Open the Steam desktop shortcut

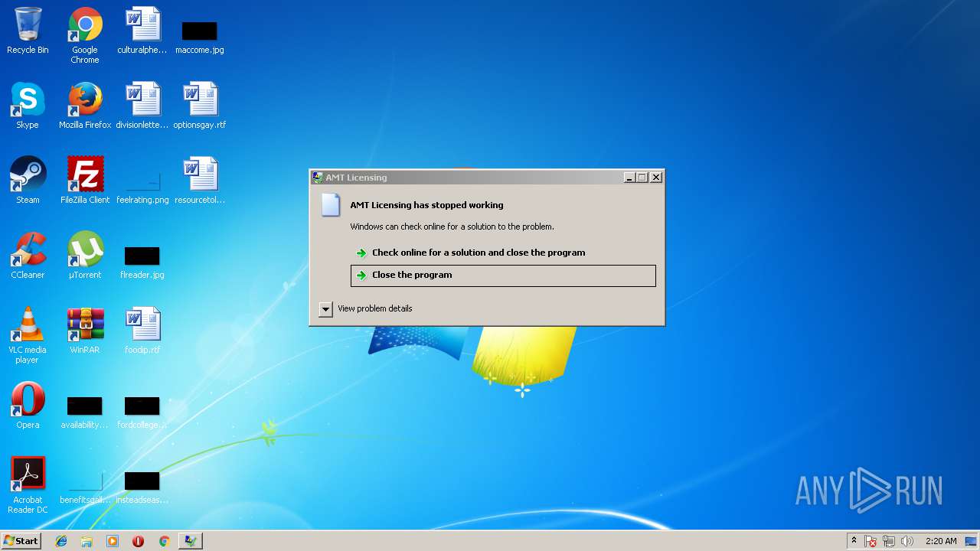click(28, 181)
